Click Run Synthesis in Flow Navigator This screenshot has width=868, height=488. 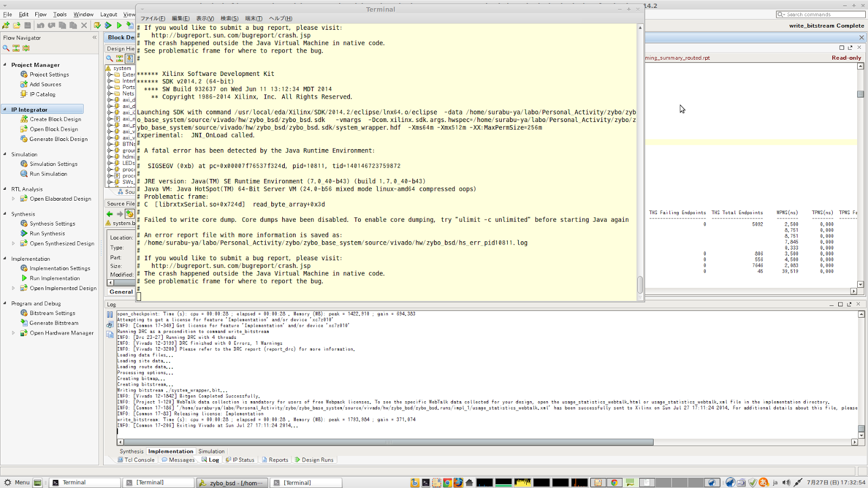point(47,234)
